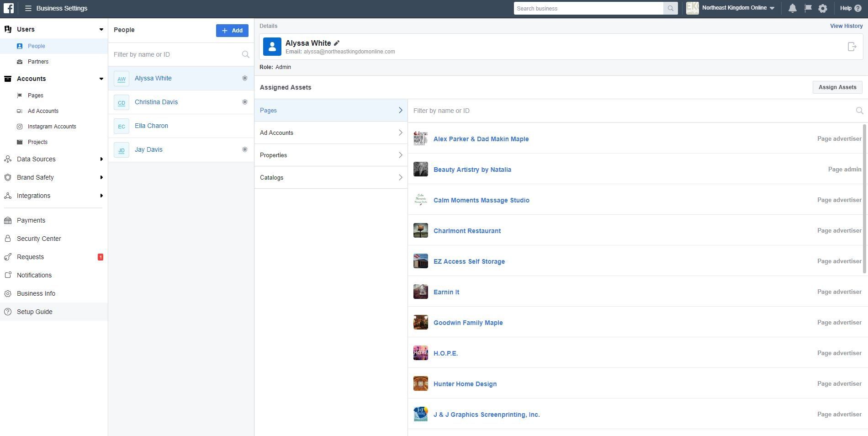Click the admin shield beside Alyssa White
This screenshot has width=868, height=436.
245,78
